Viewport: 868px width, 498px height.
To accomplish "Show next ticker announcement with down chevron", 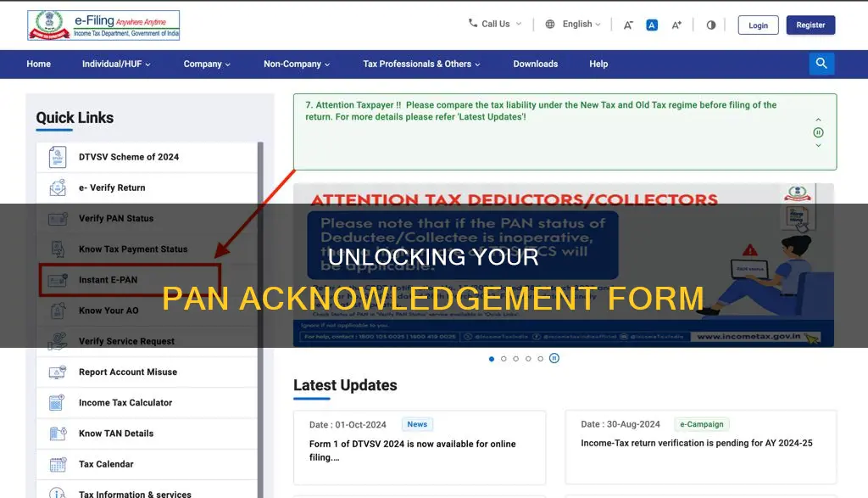I will coord(818,145).
